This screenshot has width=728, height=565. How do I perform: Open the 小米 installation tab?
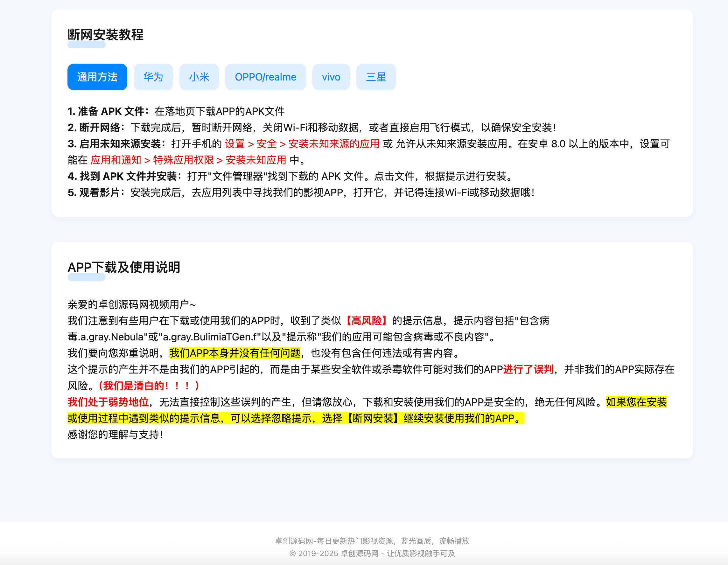click(199, 77)
